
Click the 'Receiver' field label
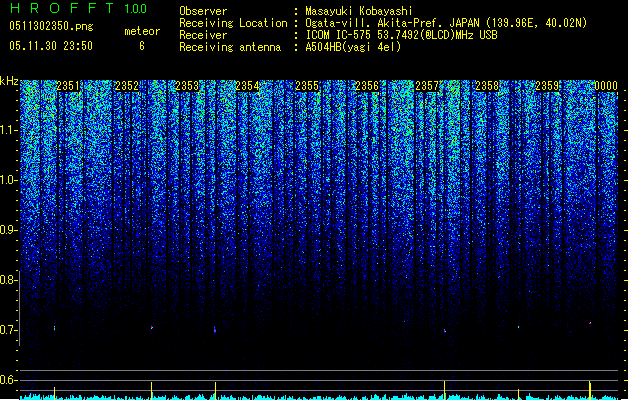pos(203,35)
